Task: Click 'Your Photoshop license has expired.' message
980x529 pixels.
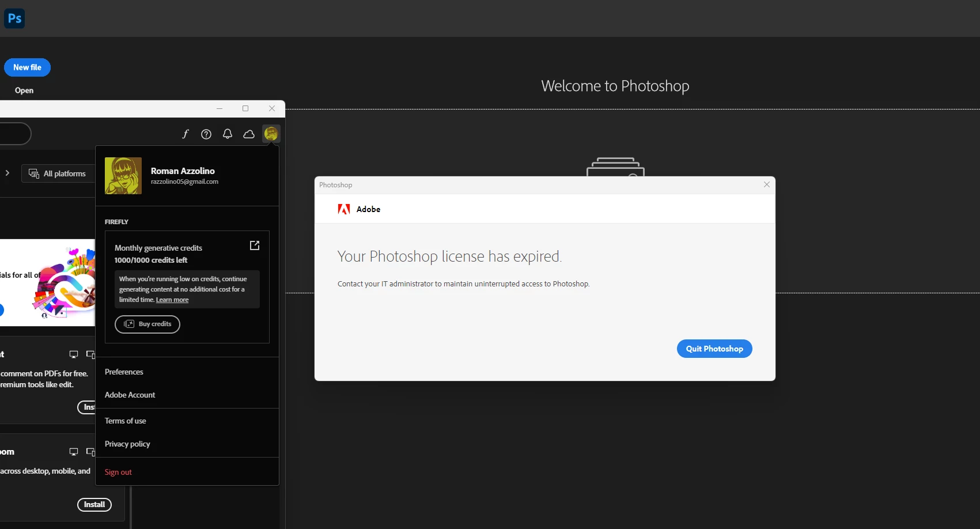Action: (449, 256)
